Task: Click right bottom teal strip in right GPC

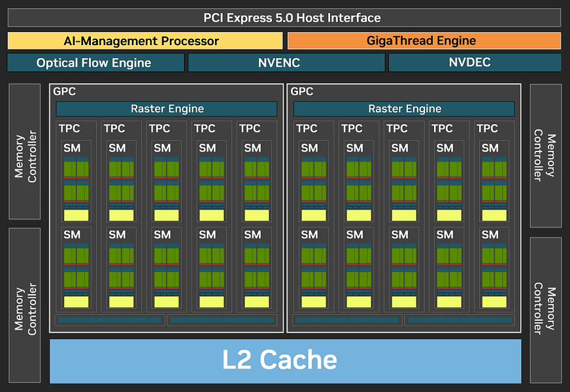Action: [x=460, y=320]
